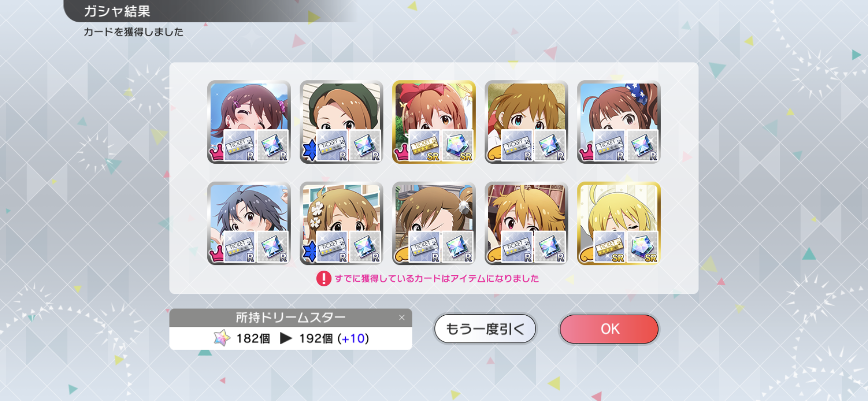Open the dark blue-haired girl card
This screenshot has height=401, width=868.
point(249,223)
